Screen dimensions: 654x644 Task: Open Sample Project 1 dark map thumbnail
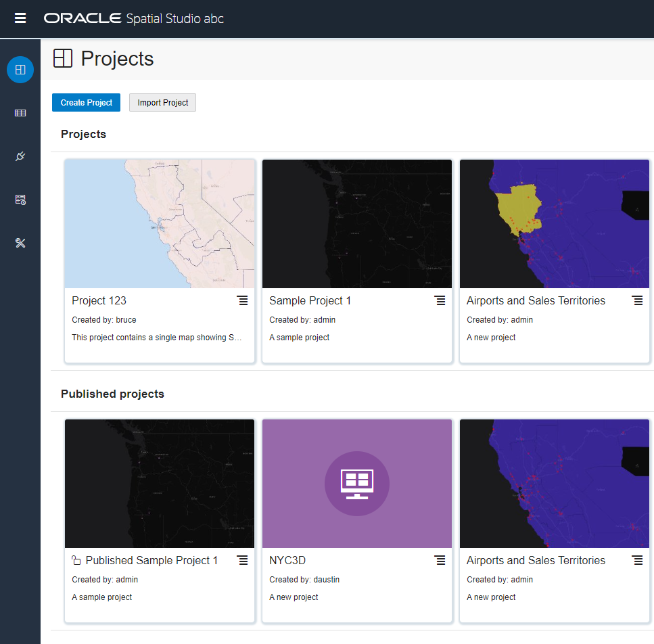(x=357, y=223)
